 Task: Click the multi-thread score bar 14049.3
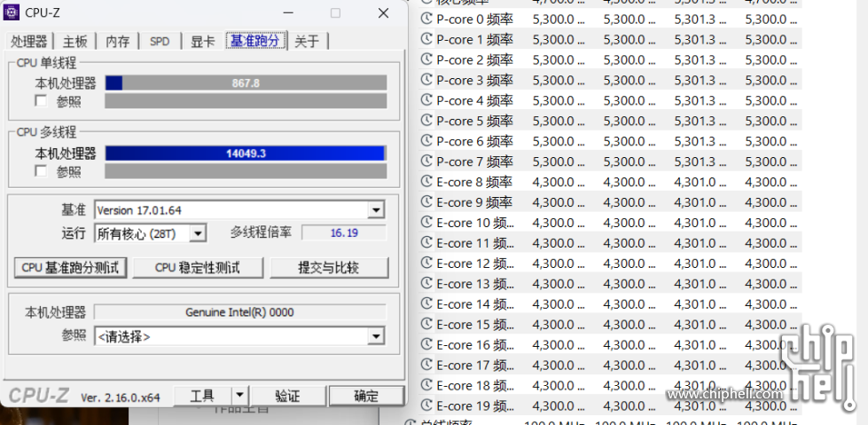(x=246, y=153)
